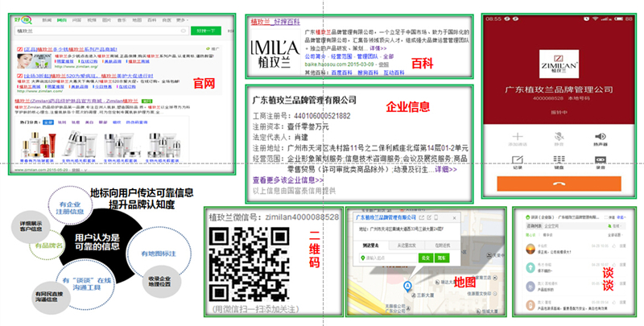Open the 公司简介 sub-link
This screenshot has height=326, width=644.
click(x=316, y=56)
